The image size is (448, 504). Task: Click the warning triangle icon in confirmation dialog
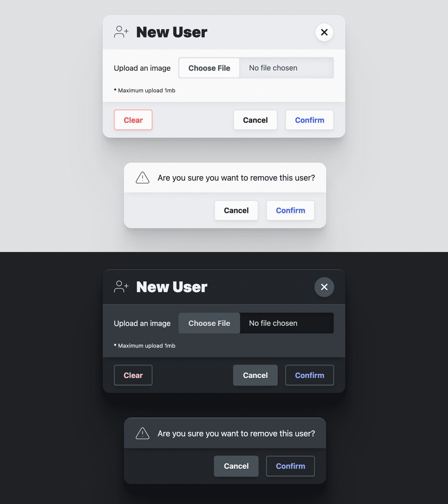[142, 178]
